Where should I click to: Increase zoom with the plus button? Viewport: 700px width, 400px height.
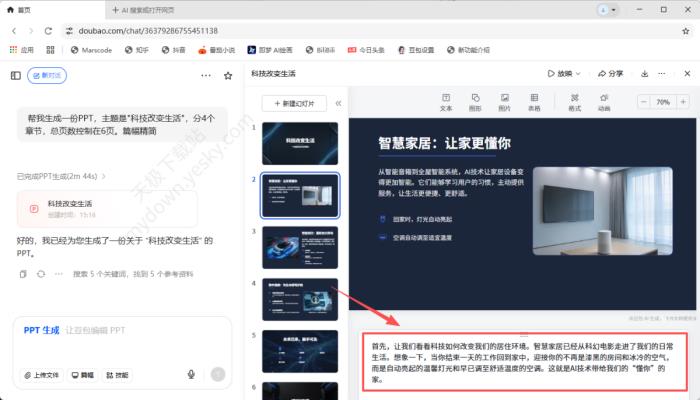pyautogui.click(x=685, y=102)
